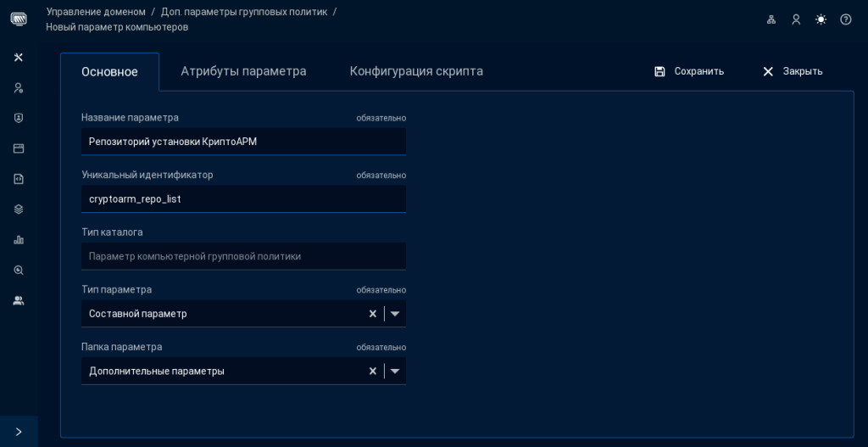
Task: Click the application logo icon
Action: [19, 20]
